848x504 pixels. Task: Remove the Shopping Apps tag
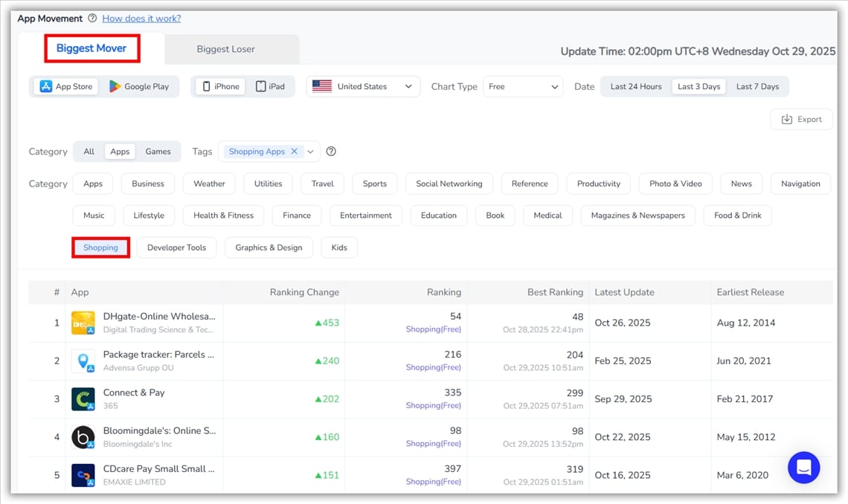[295, 152]
